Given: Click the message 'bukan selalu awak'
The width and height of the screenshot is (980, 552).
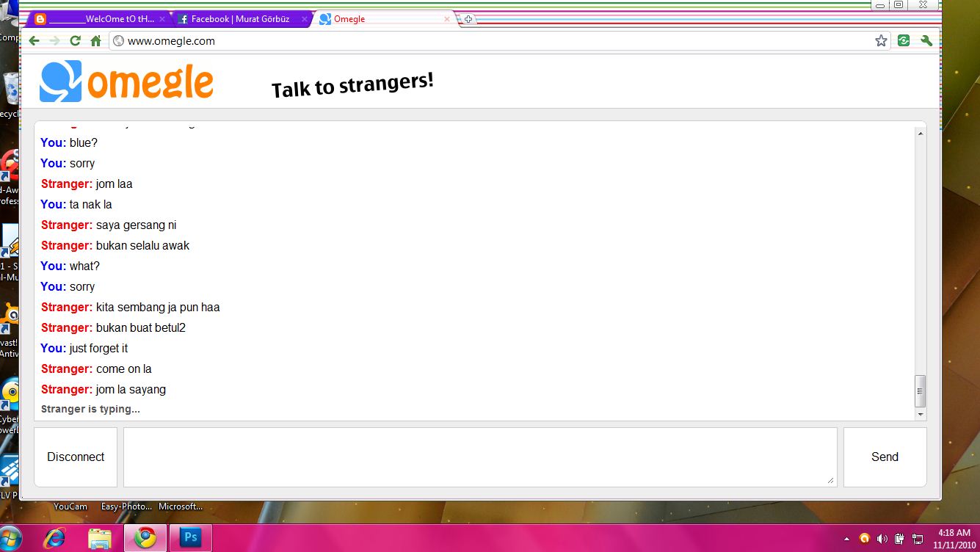Looking at the screenshot, I should point(142,245).
